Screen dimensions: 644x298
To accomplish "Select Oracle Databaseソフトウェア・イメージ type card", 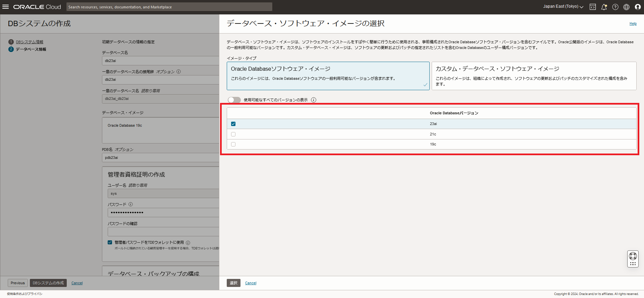I will 328,76.
